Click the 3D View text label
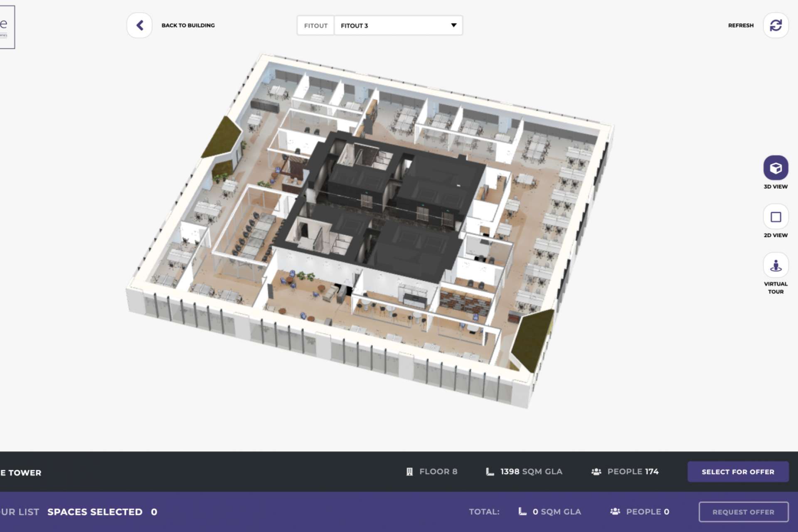 pyautogui.click(x=776, y=187)
